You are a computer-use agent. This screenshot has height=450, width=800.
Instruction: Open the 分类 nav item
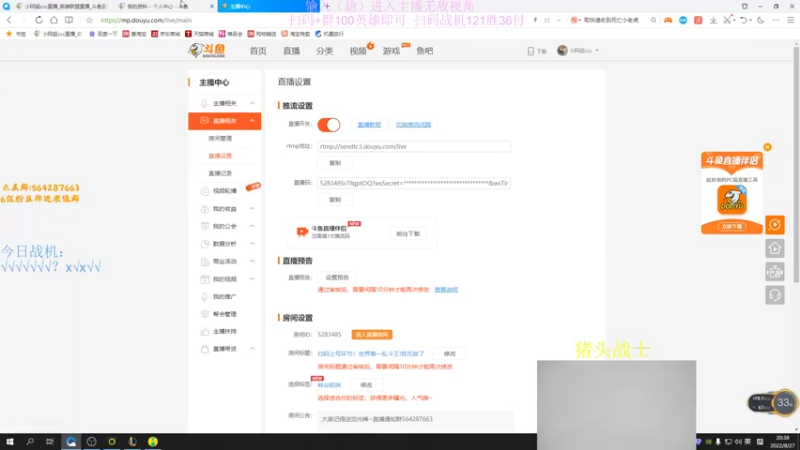click(x=324, y=51)
